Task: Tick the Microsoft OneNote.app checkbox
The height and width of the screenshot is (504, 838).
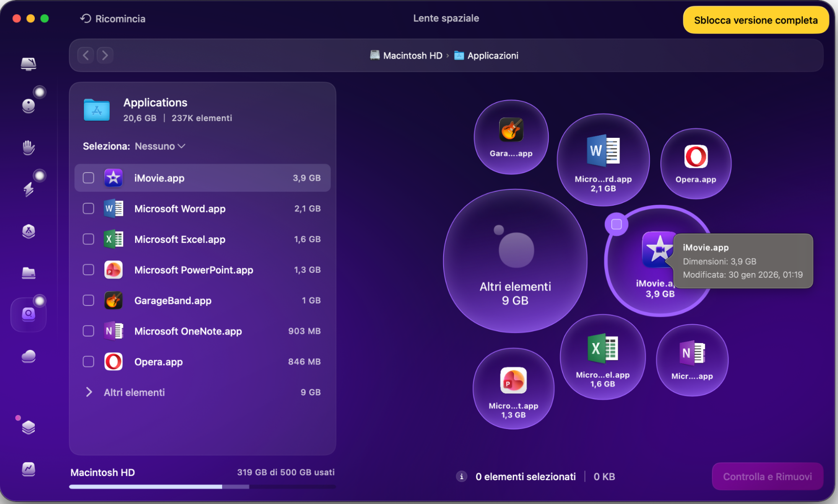Action: 88,331
